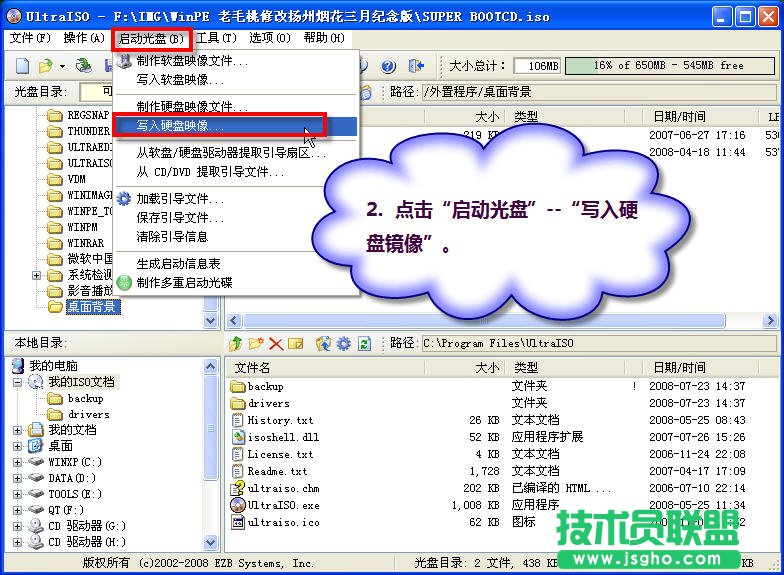This screenshot has width=784, height=575.
Task: Click the disc capacity usage bar
Action: tap(667, 65)
